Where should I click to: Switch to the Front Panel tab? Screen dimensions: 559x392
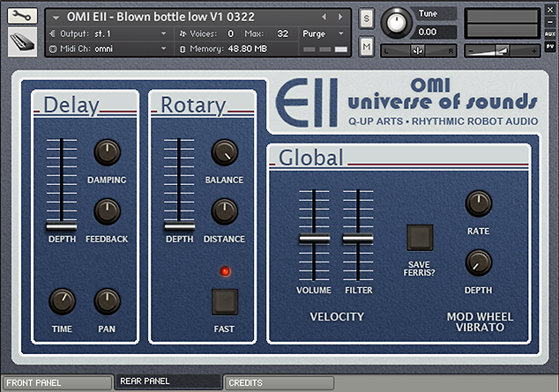click(57, 382)
